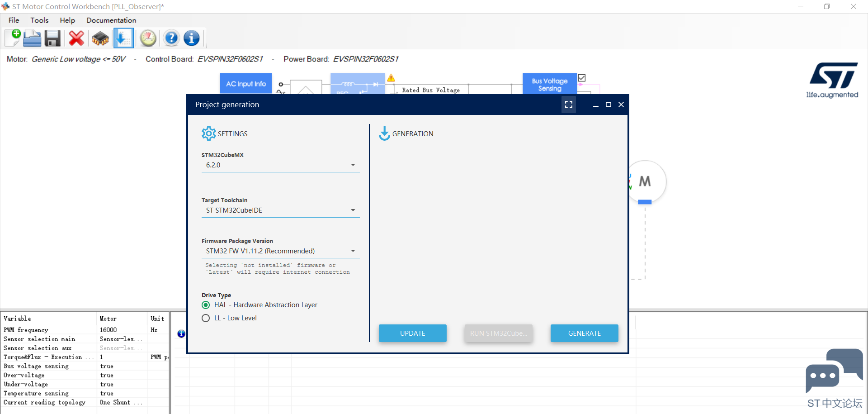This screenshot has width=868, height=414.
Task: Open help via the question mark icon
Action: 171,38
